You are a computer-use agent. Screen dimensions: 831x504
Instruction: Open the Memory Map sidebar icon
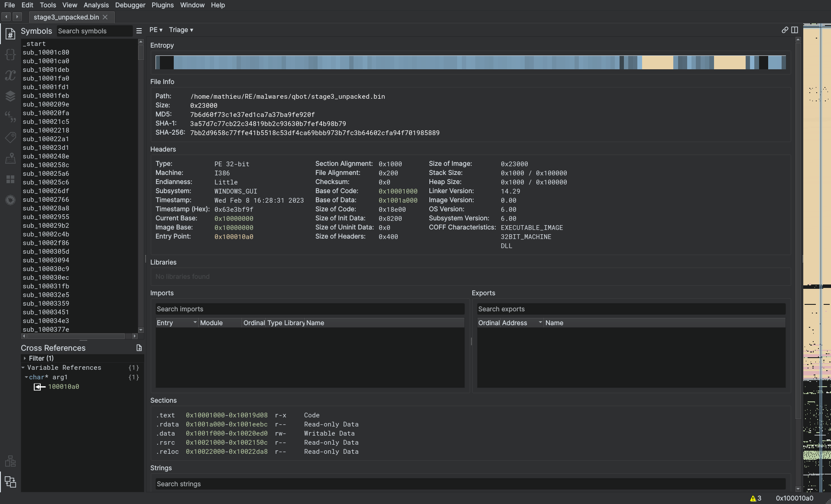click(10, 158)
